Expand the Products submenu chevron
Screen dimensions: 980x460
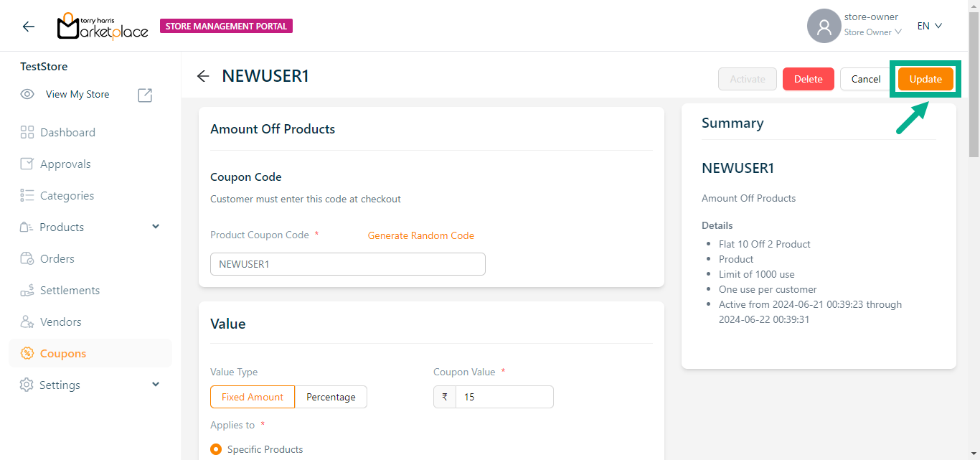pos(156,227)
